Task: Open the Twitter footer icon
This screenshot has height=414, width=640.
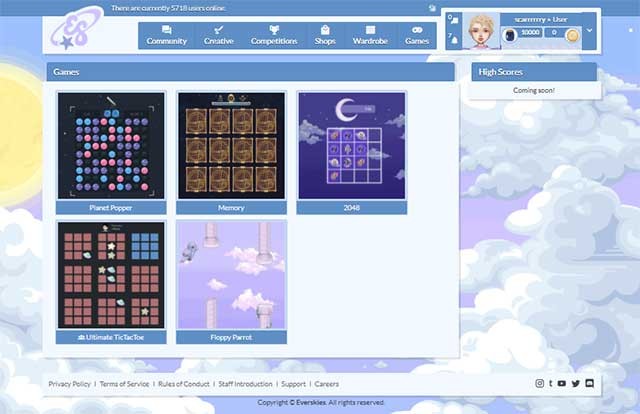Action: tap(576, 383)
